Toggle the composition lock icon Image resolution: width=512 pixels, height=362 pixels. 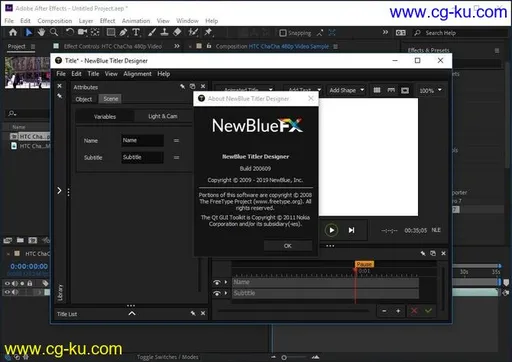click(209, 46)
